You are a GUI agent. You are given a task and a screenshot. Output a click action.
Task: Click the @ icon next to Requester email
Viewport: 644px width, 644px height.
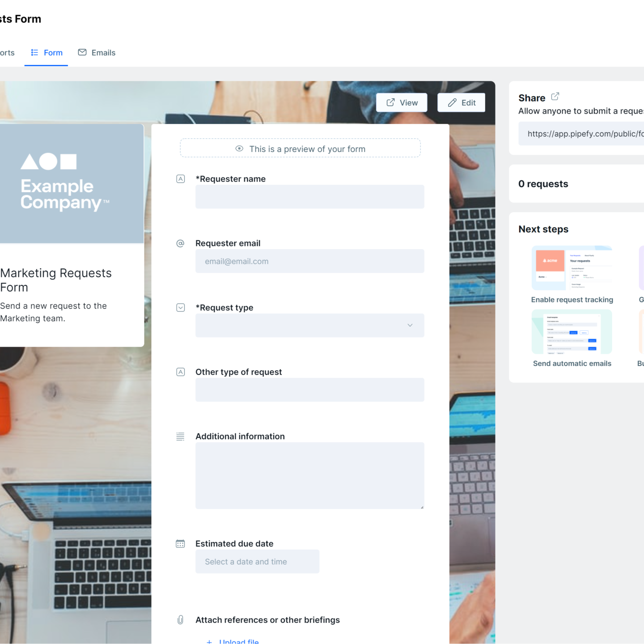click(x=181, y=243)
